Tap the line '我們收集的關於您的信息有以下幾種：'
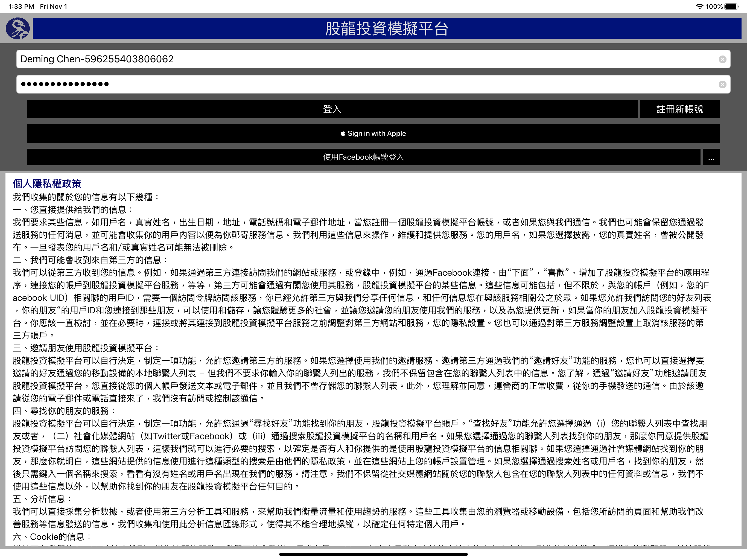Screen dimensions: 747x560 click(86, 197)
